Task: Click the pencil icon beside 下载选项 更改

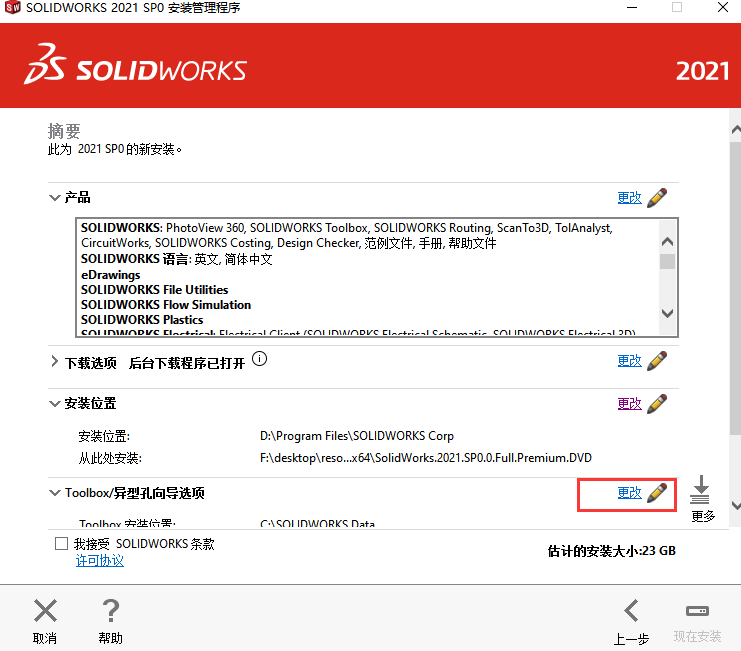Action: (x=657, y=360)
